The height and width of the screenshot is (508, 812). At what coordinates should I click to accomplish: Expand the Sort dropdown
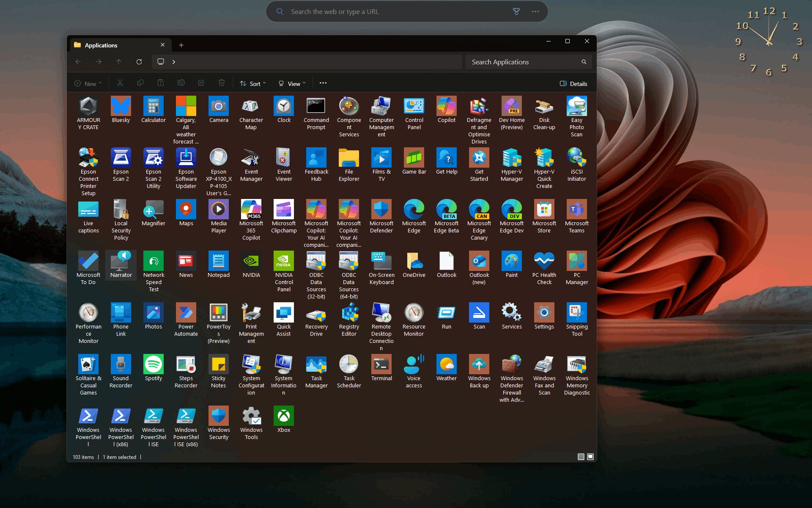tap(252, 84)
